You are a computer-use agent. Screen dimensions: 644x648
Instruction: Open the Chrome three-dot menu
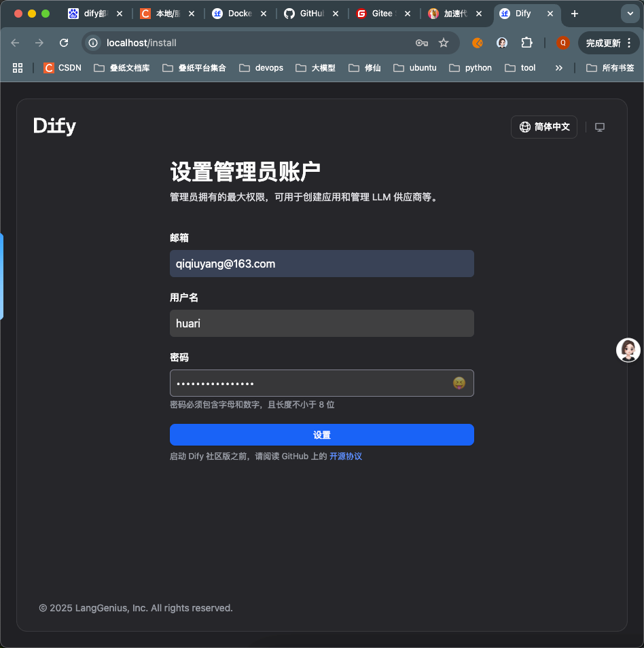tap(629, 43)
